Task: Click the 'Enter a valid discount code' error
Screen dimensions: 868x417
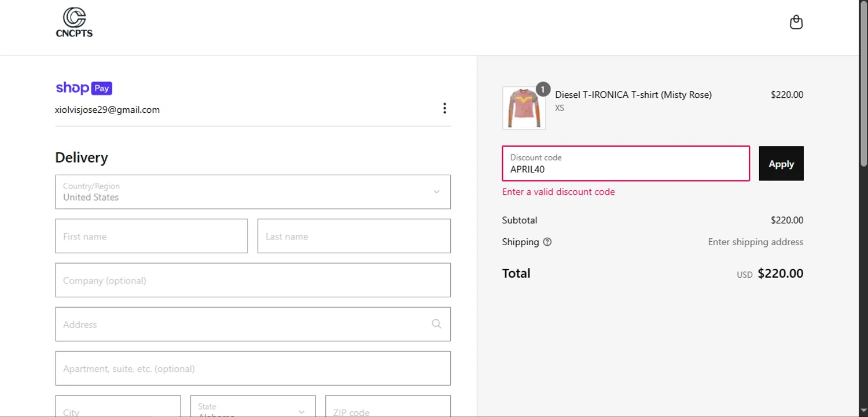Action: tap(558, 192)
